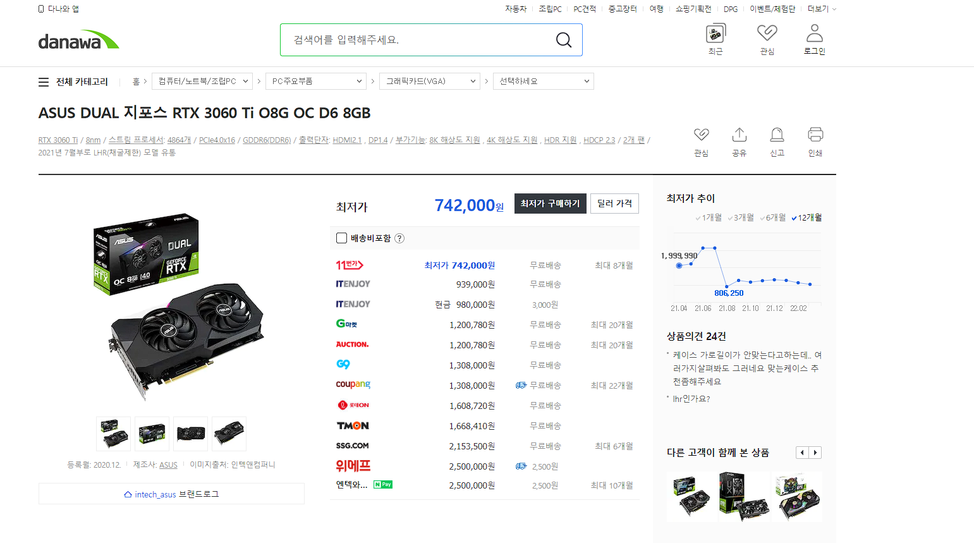This screenshot has height=560, width=974.
Task: Open the 선택하세요 dropdown
Action: 544,81
